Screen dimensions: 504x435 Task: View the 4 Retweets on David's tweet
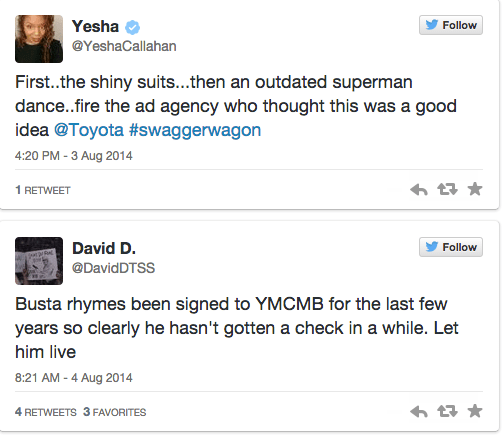pos(46,412)
